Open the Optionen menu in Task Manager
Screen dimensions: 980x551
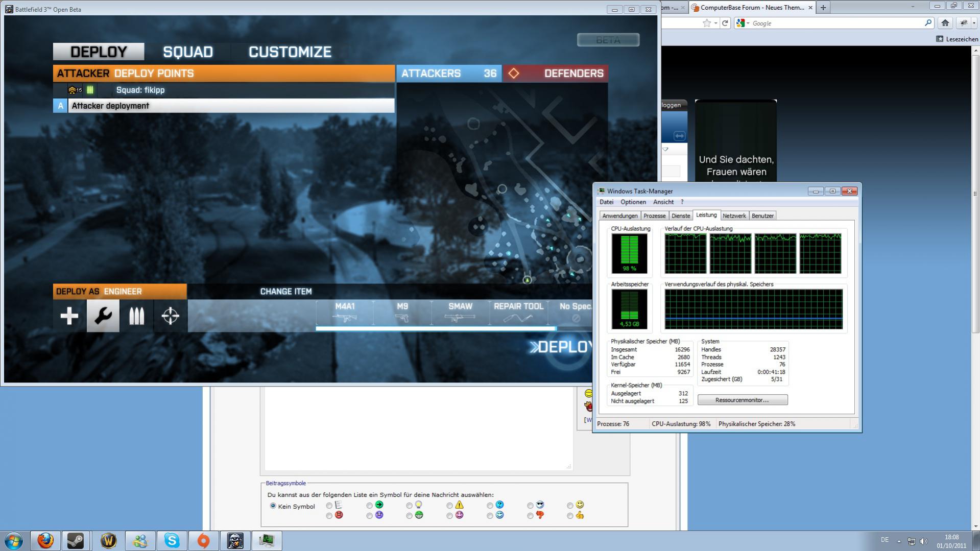point(633,202)
